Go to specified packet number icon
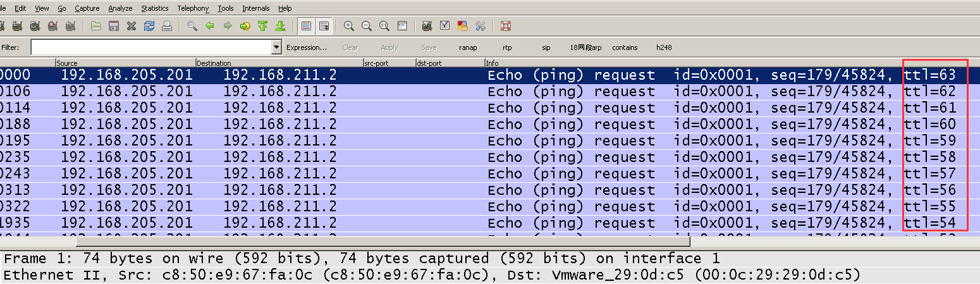The image size is (980, 284). tap(245, 26)
